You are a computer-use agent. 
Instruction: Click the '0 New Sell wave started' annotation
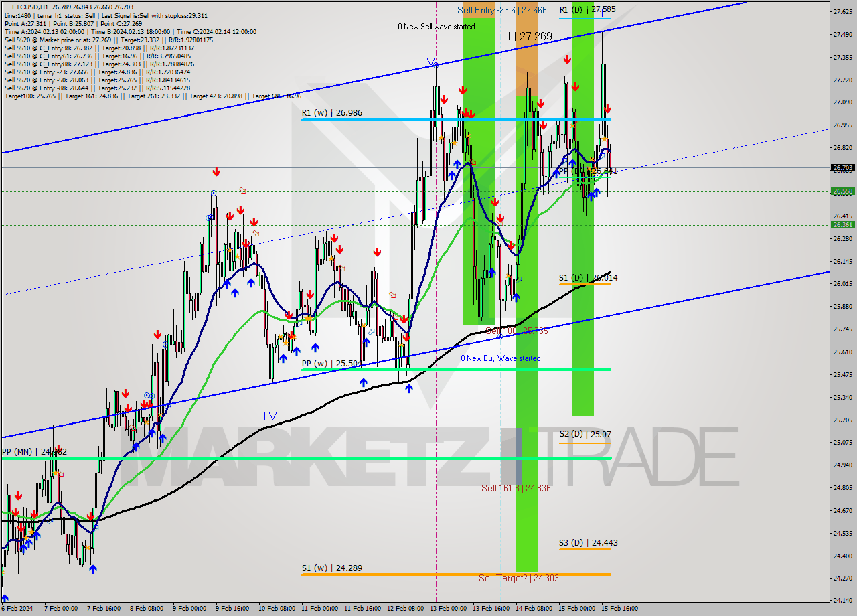[437, 27]
